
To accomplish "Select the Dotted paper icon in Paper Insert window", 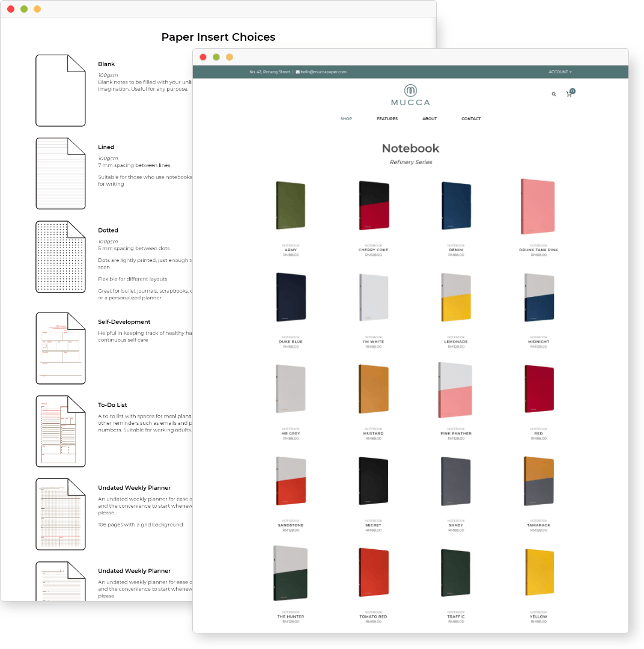I will (61, 257).
